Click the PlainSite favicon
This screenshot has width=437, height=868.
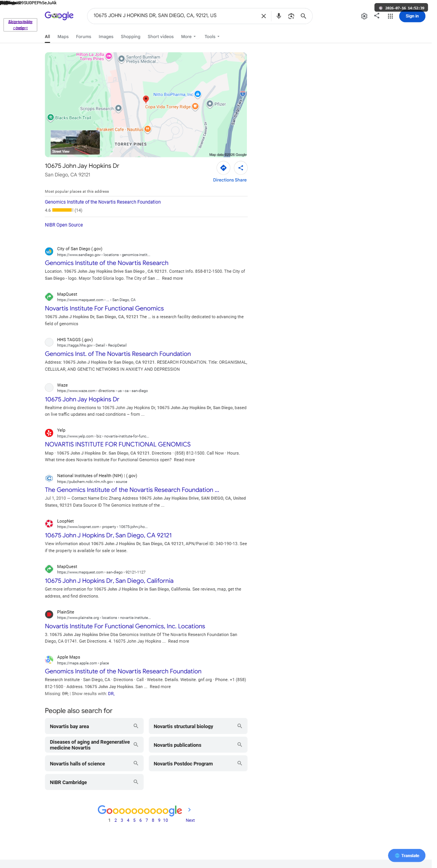coord(49,614)
